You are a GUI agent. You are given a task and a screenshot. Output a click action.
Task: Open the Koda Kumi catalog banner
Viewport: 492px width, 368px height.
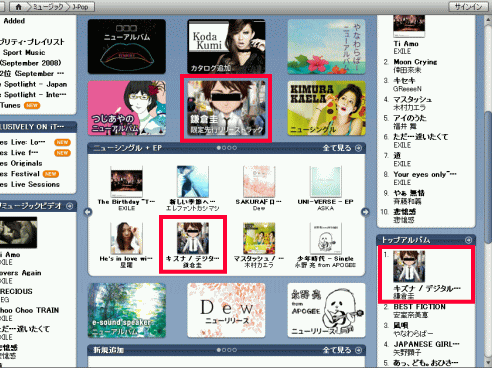tap(226, 46)
